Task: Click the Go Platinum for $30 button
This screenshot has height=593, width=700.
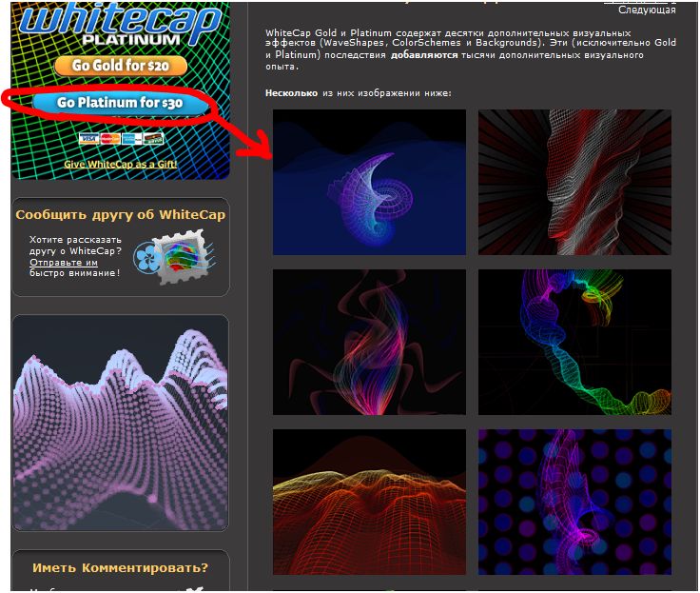Action: 120,103
